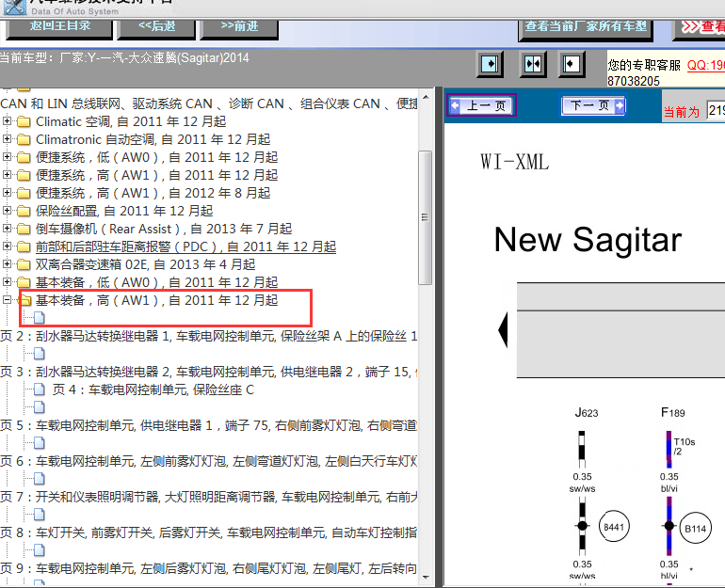Open 页 4: 车载电网控制单元, 保险丝座 C
Viewport: 725px width, 588px height.
[x=153, y=389]
